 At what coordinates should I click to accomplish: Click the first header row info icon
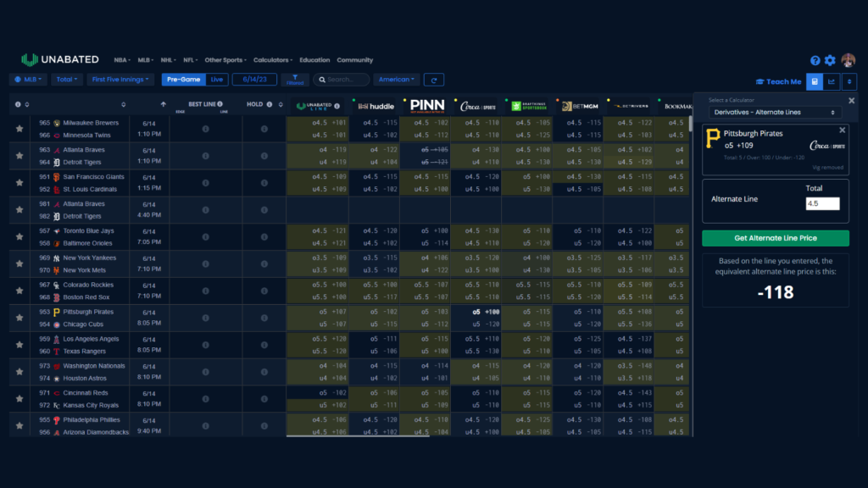pos(18,104)
